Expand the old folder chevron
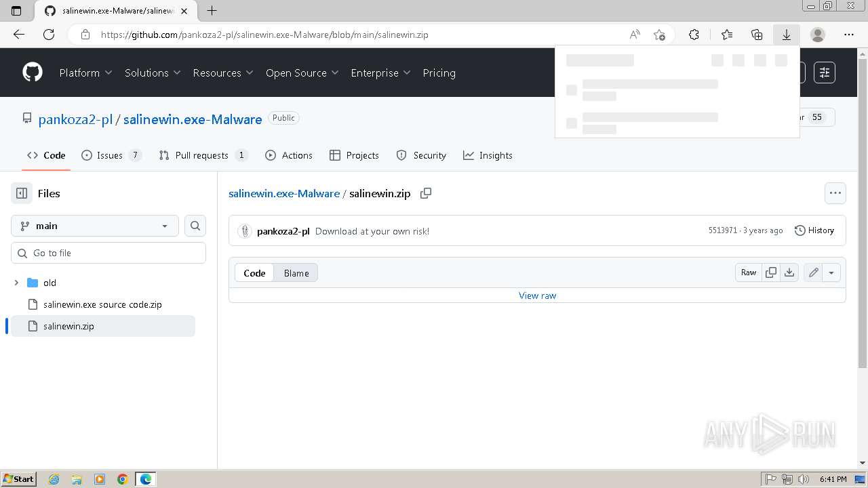Viewport: 868px width, 488px height. pyautogui.click(x=16, y=283)
